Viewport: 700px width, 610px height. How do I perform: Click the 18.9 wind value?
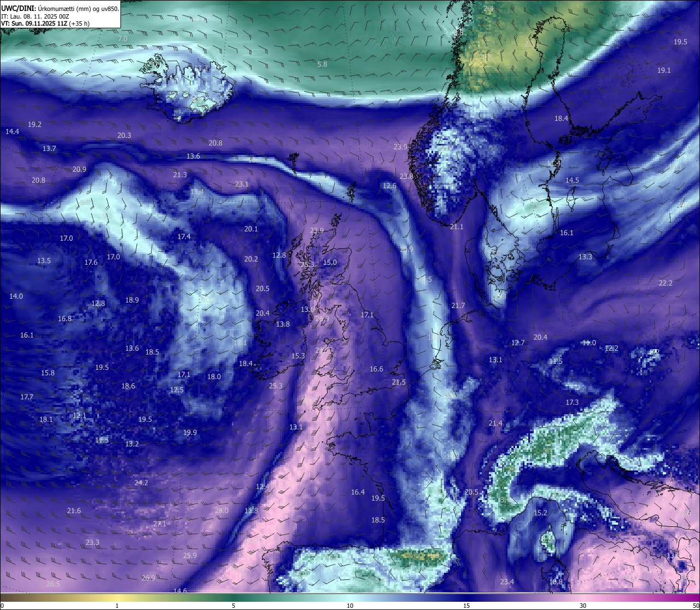tap(132, 300)
